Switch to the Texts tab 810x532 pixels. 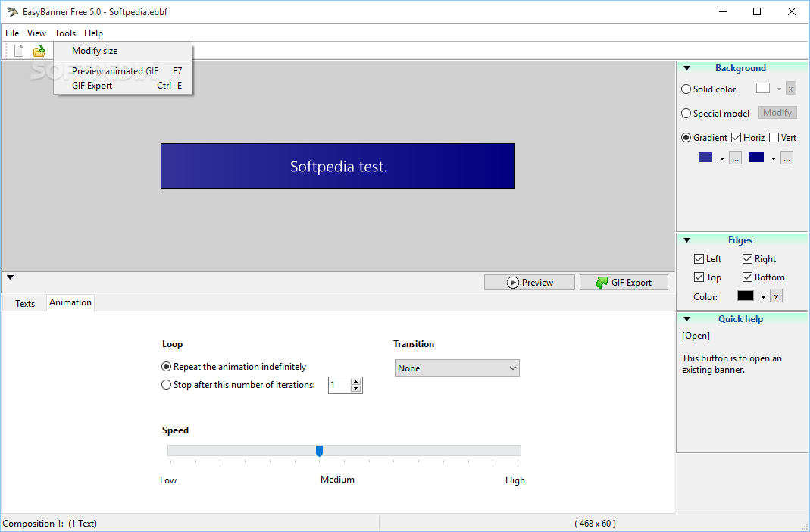(25, 304)
